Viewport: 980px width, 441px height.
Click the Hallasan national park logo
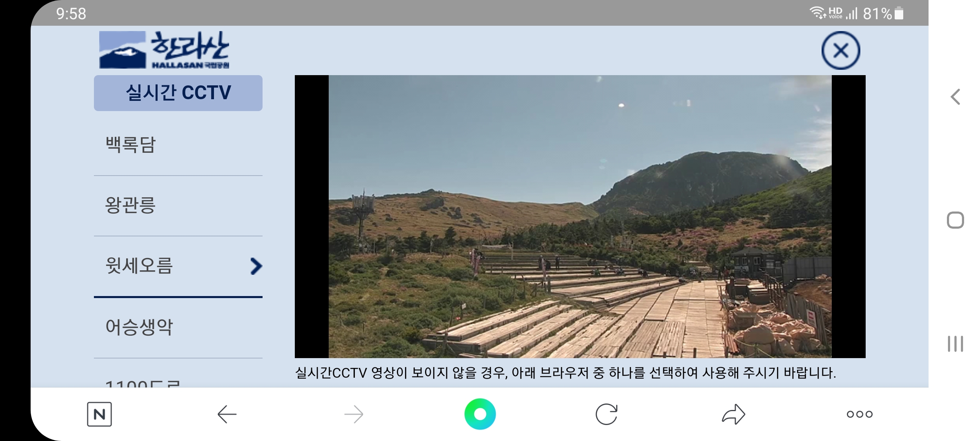click(x=164, y=50)
